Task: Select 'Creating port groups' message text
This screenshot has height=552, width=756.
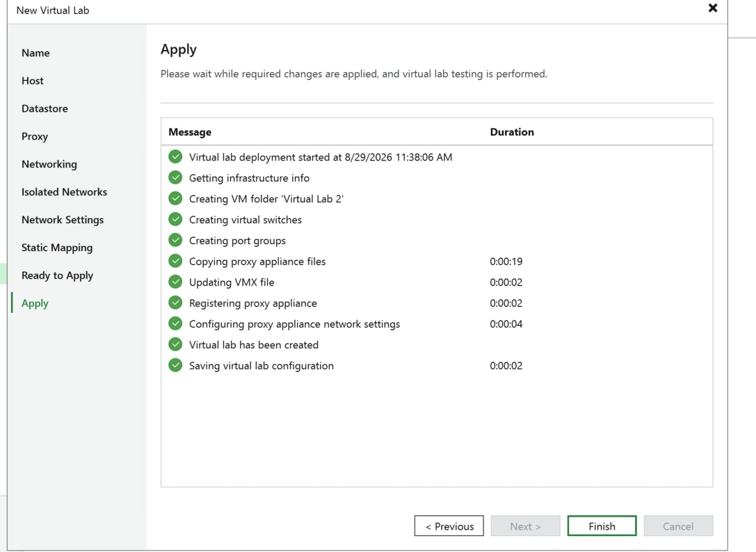Action: [x=237, y=241]
